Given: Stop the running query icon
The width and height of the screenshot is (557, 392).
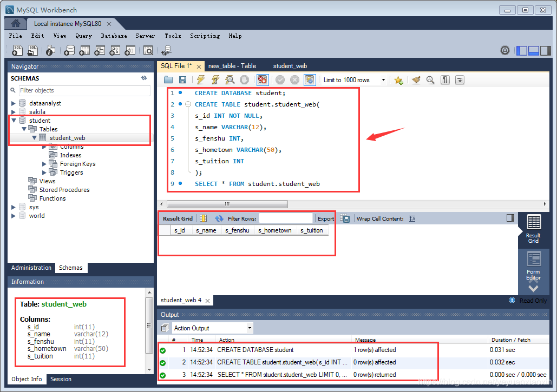Looking at the screenshot, I should coord(245,80).
